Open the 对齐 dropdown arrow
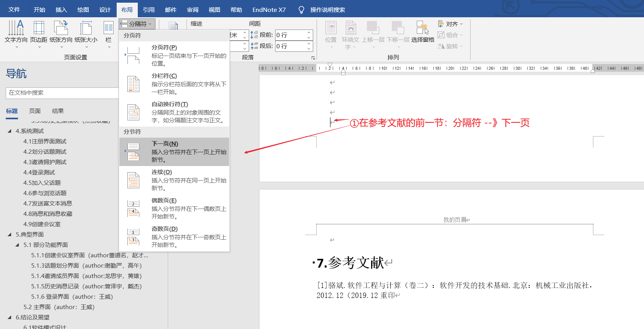The height and width of the screenshot is (329, 644). 461,24
